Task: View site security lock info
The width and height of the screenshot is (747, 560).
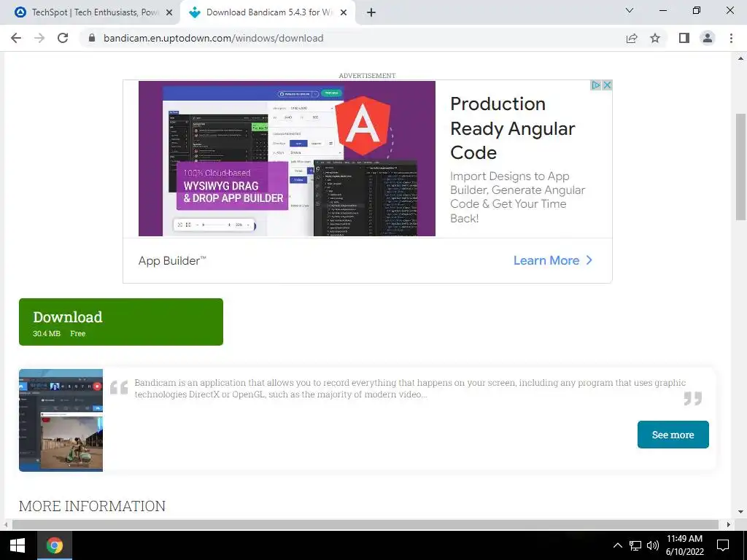Action: click(x=93, y=38)
